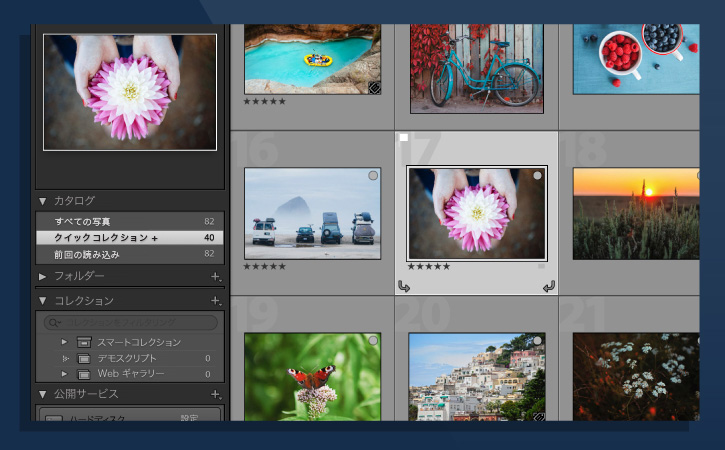The image size is (725, 450).
Task: Toggle quick collection circle on hillside town photo
Action: [x=537, y=340]
